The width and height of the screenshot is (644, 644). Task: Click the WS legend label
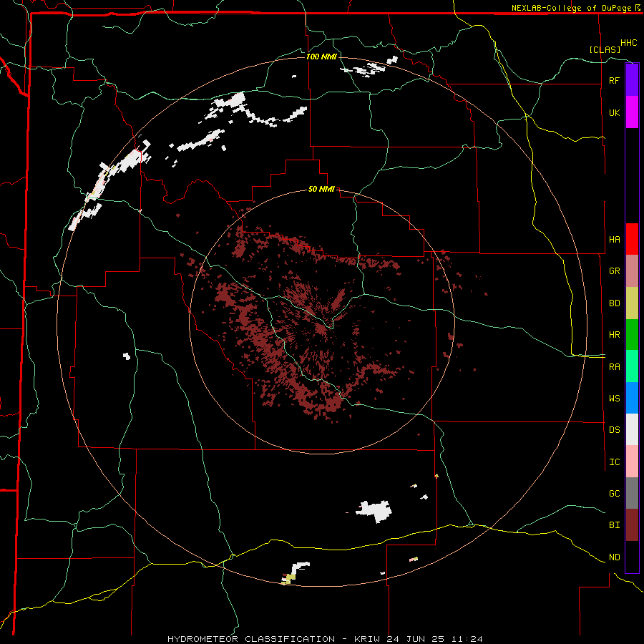pos(614,398)
